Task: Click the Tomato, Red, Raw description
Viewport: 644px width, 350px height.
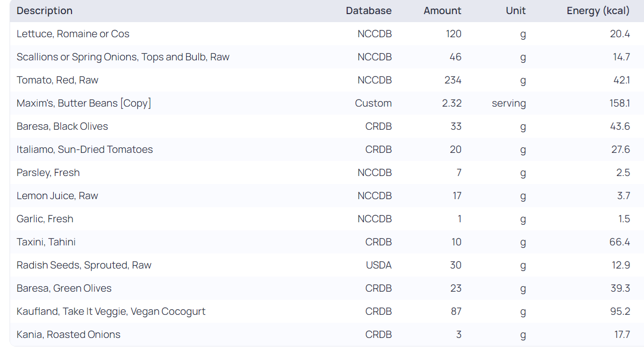Action: [57, 80]
